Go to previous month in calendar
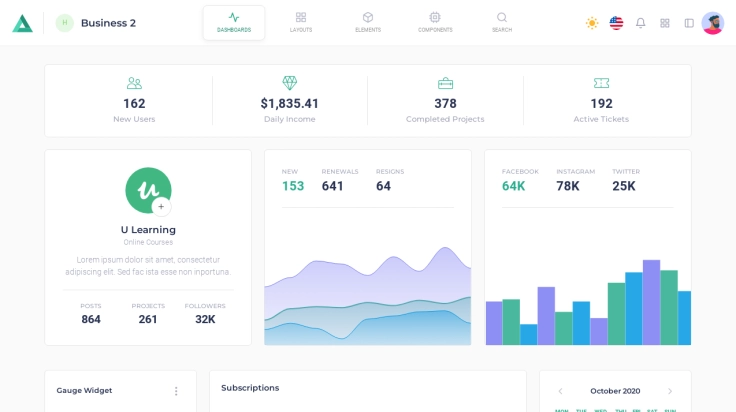This screenshot has width=736, height=412. pyautogui.click(x=560, y=391)
